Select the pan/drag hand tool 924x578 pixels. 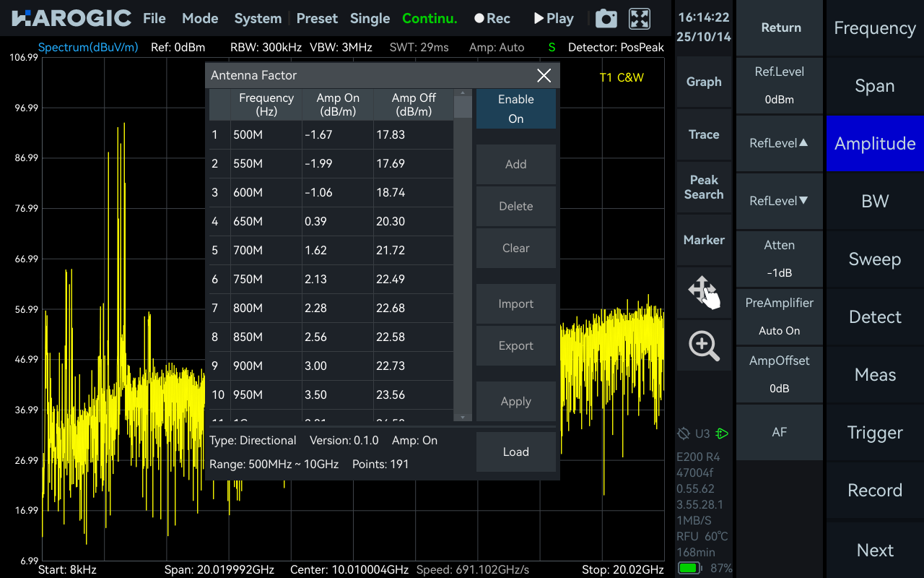[704, 290]
